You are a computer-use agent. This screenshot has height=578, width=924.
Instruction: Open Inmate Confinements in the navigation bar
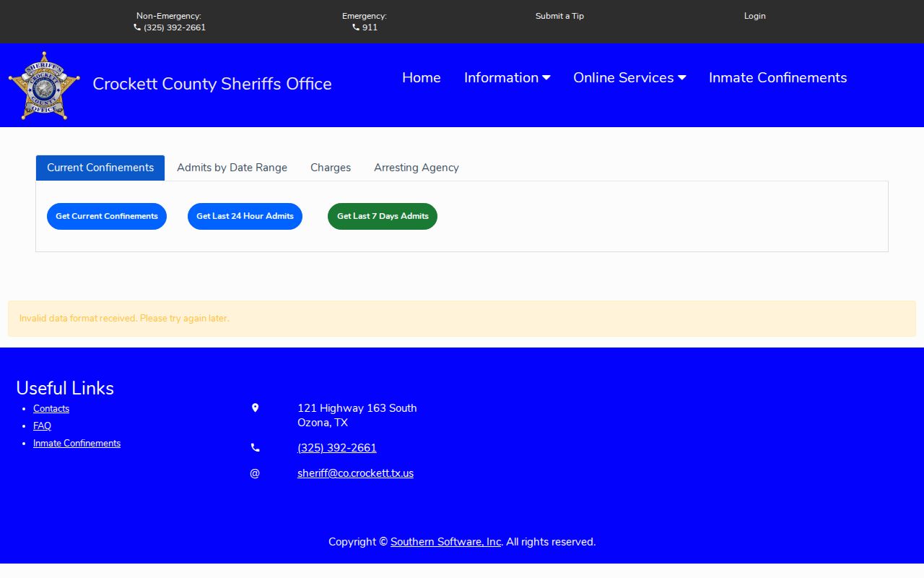click(777, 77)
